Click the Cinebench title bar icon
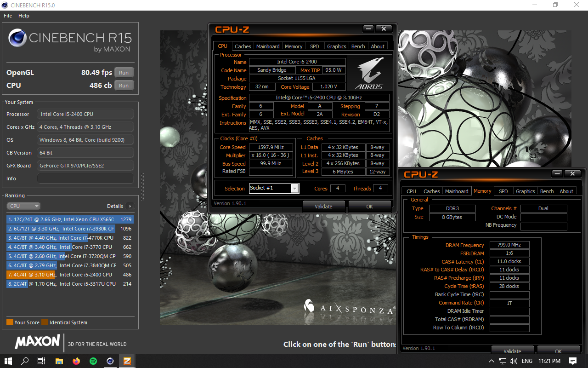The height and width of the screenshot is (368, 588). (5, 5)
